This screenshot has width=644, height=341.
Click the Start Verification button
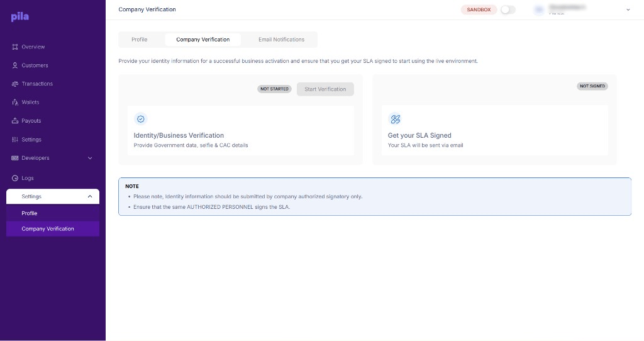click(x=325, y=89)
